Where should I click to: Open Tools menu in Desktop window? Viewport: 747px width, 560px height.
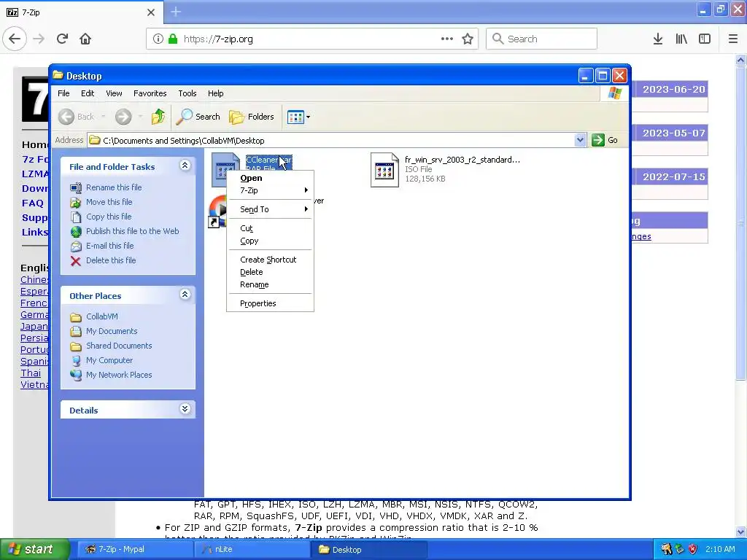(x=187, y=93)
